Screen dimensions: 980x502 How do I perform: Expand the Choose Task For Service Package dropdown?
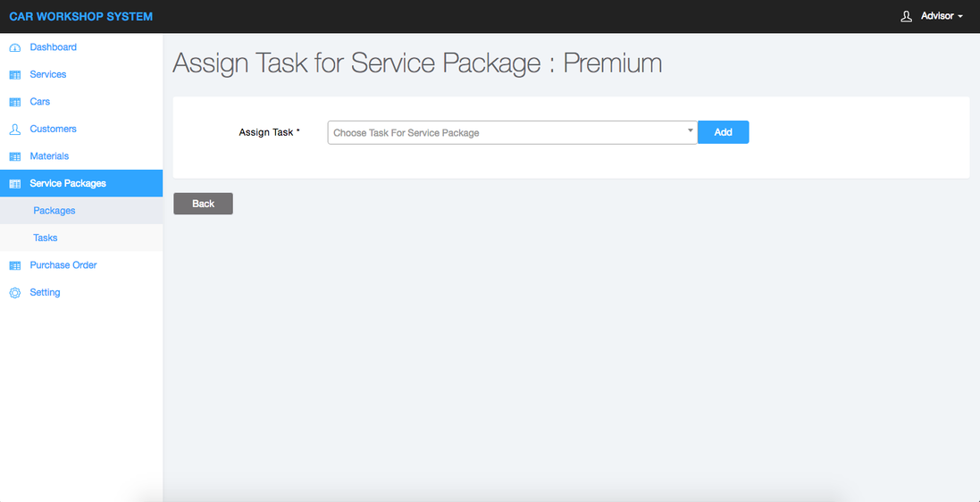point(505,132)
